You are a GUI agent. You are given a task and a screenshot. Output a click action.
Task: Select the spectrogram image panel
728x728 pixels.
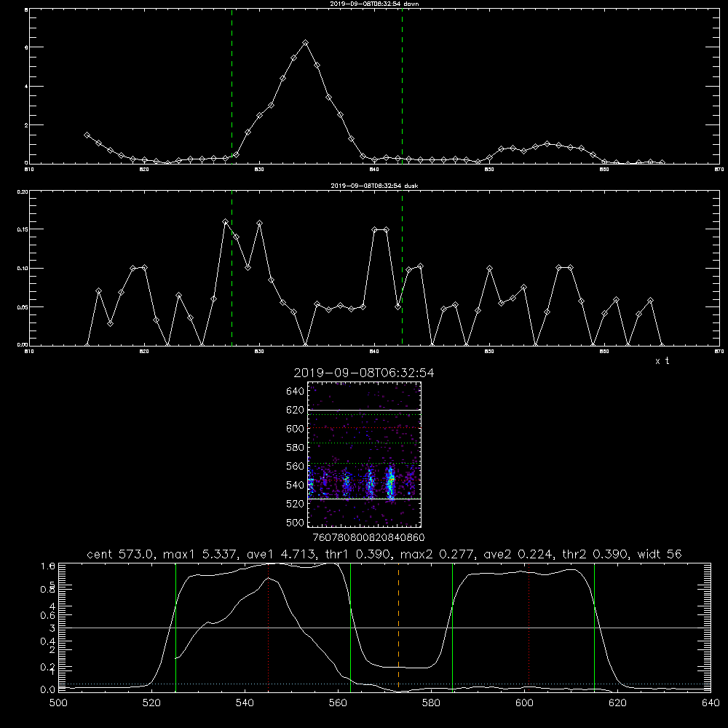point(365,454)
